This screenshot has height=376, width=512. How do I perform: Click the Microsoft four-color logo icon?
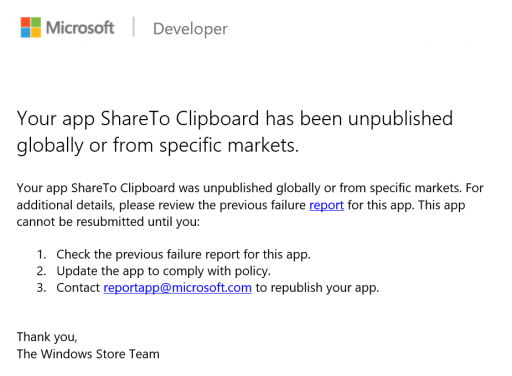(x=31, y=27)
